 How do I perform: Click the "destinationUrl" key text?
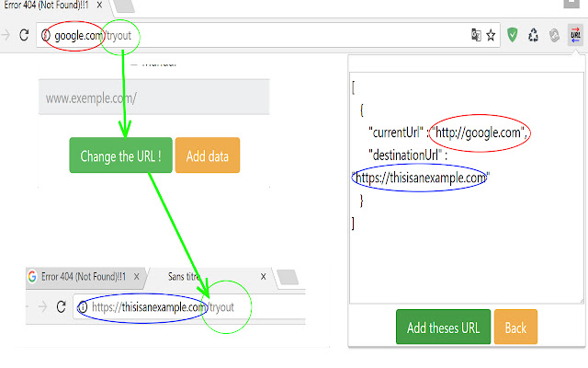pyautogui.click(x=404, y=155)
